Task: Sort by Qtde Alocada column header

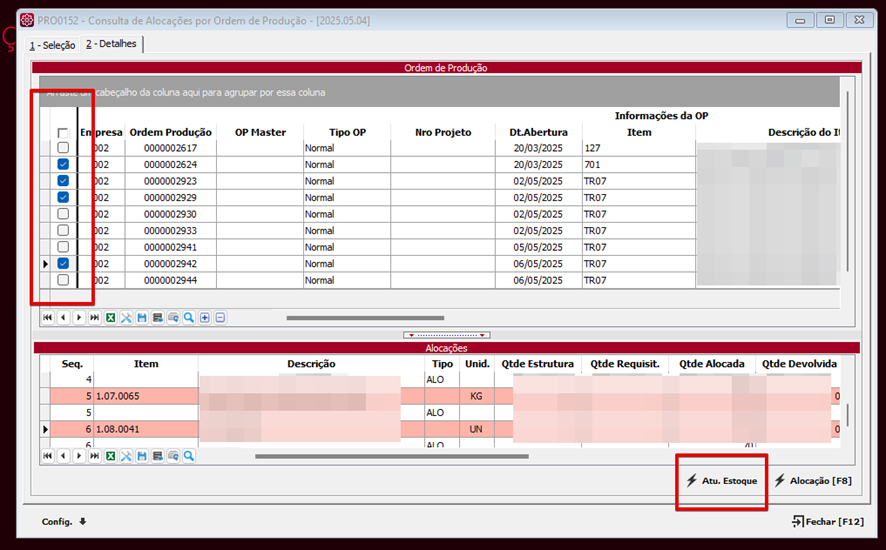Action: coord(711,364)
